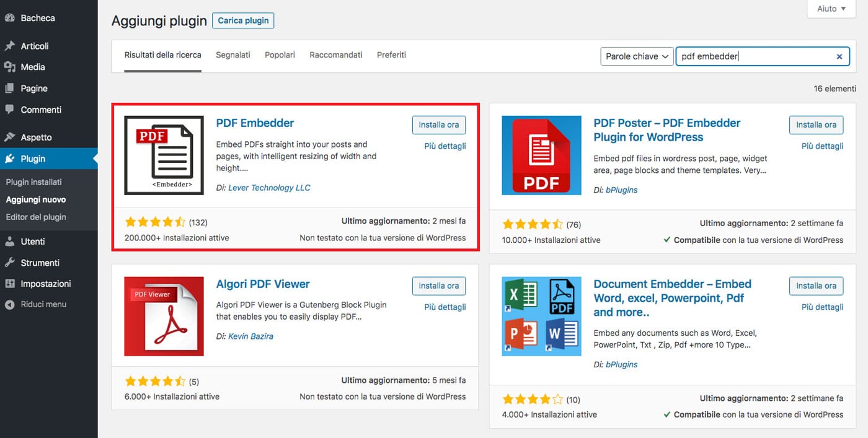Install Algori PDF Viewer with Installa ora
Viewport: 868px width, 438px height.
[x=439, y=286]
